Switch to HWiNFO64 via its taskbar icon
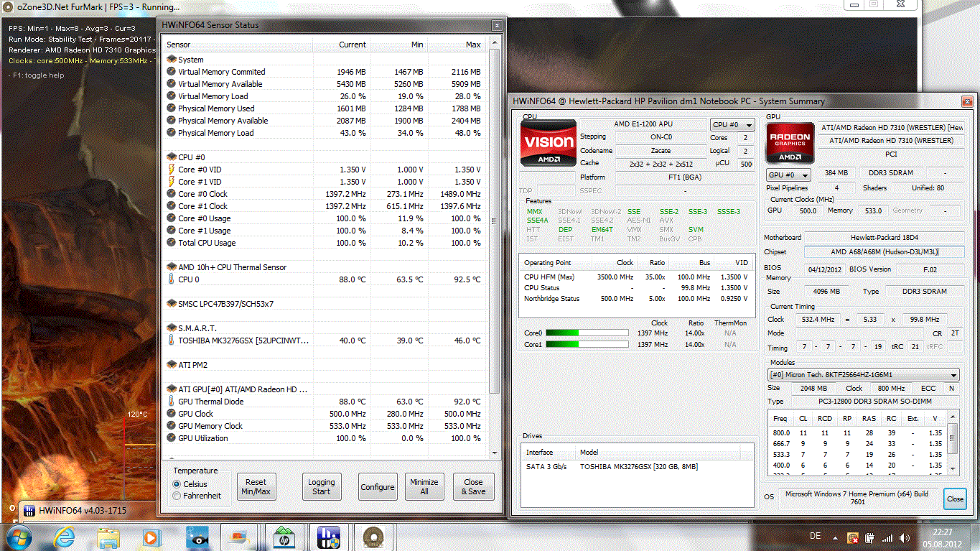This screenshot has width=980, height=551. coord(329,537)
